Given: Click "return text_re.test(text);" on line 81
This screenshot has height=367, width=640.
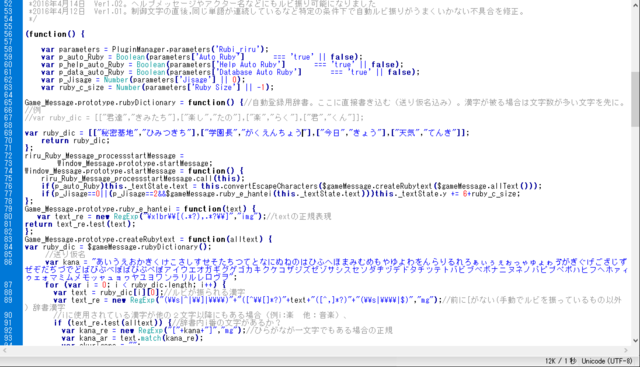Looking at the screenshot, I should pyautogui.click(x=80, y=224).
